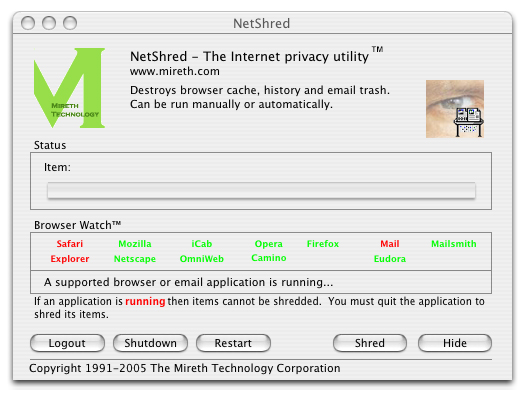This screenshot has width=526, height=394.
Task: Click the Shred button
Action: coord(370,343)
